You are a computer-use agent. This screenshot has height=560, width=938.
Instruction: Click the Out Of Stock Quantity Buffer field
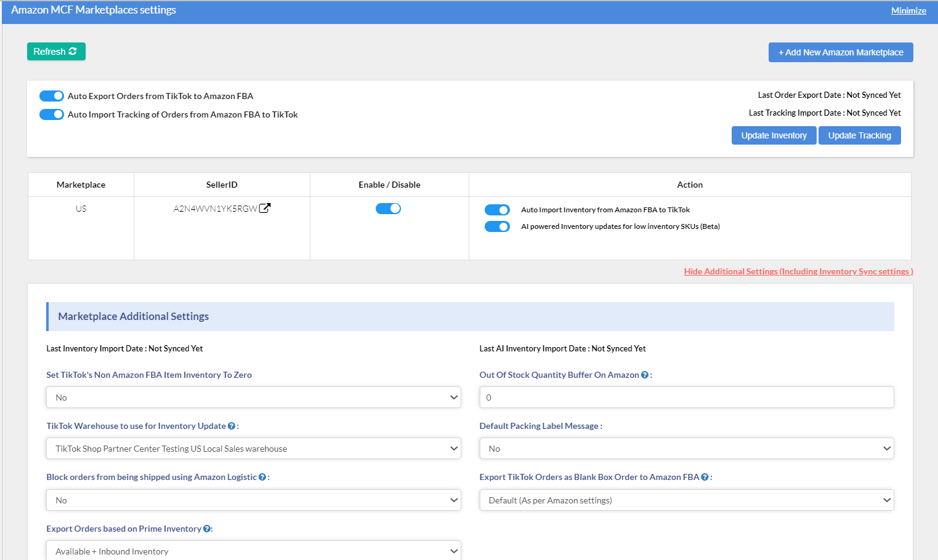click(x=686, y=398)
